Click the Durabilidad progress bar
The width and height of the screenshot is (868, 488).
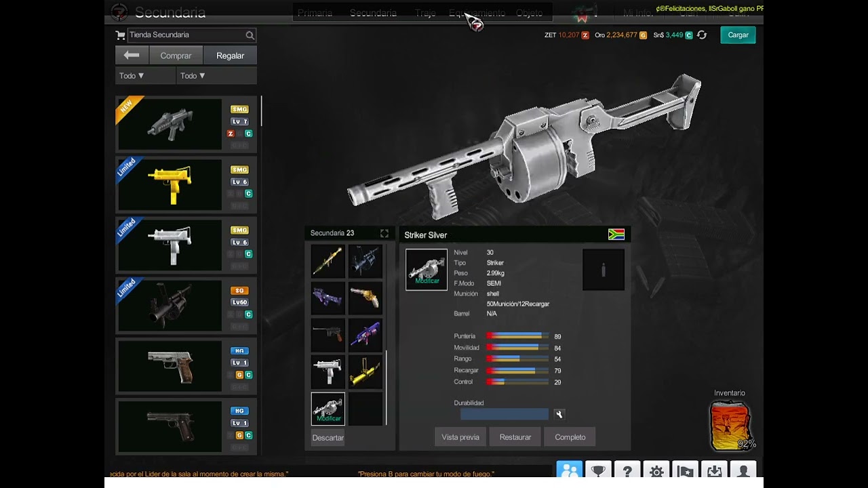click(x=505, y=414)
